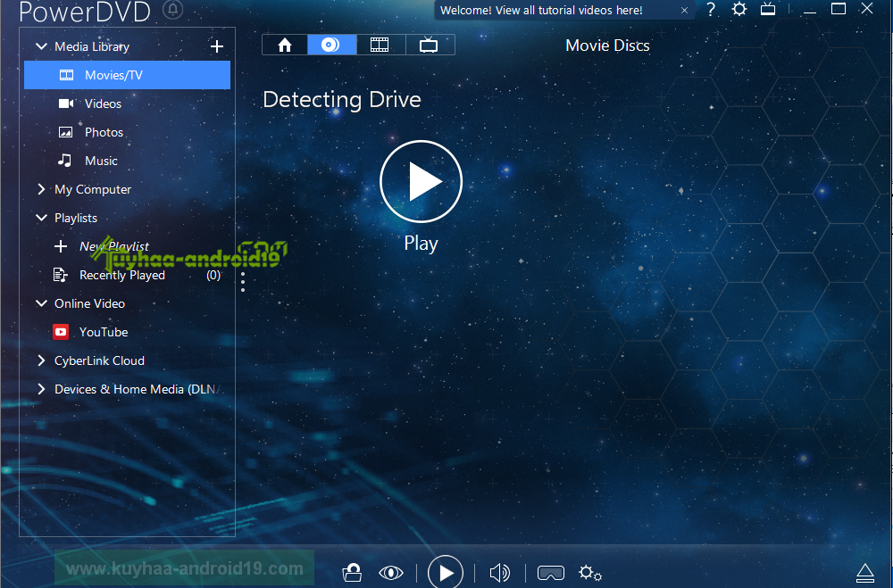Add media with Media Library plus icon

[216, 46]
